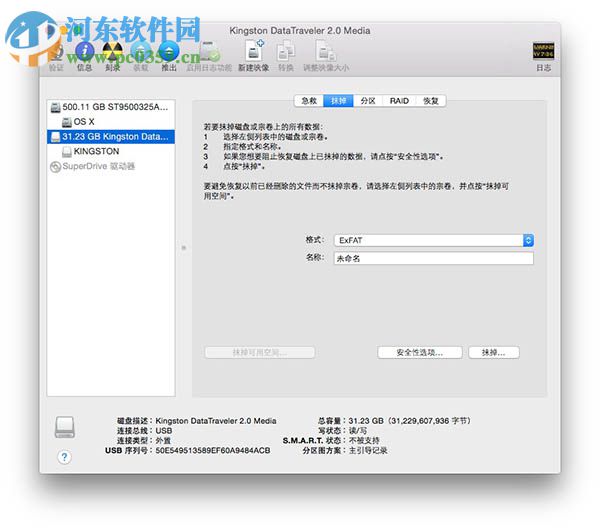Switch to the 急救 (First Aid) tab
Screen dimensions: 600x530
(x=309, y=101)
